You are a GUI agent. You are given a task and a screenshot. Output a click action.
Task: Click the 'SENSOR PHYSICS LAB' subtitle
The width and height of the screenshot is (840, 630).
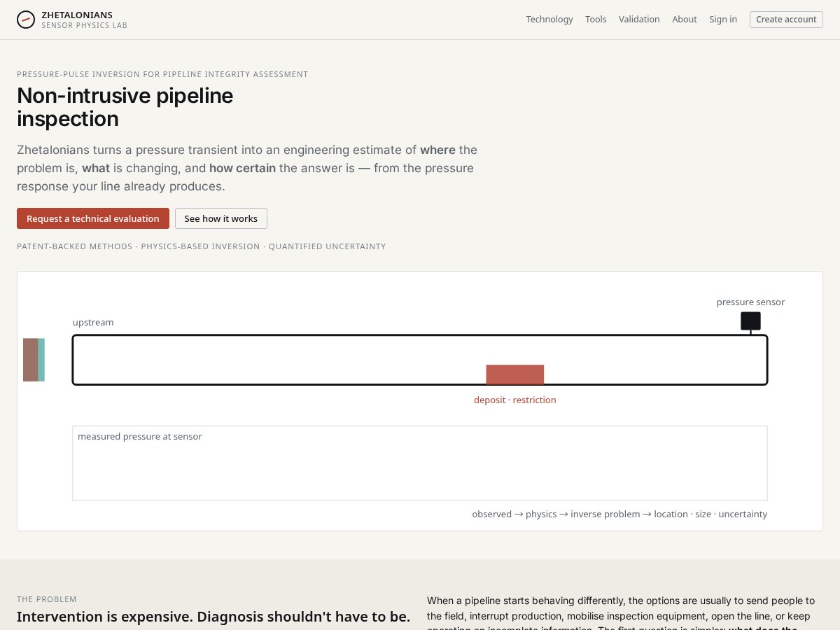pyautogui.click(x=84, y=25)
